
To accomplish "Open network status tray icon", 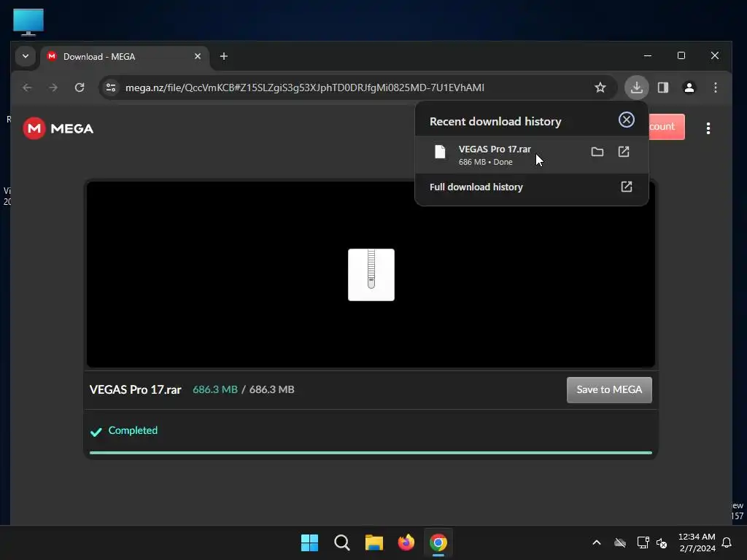I will 643,542.
